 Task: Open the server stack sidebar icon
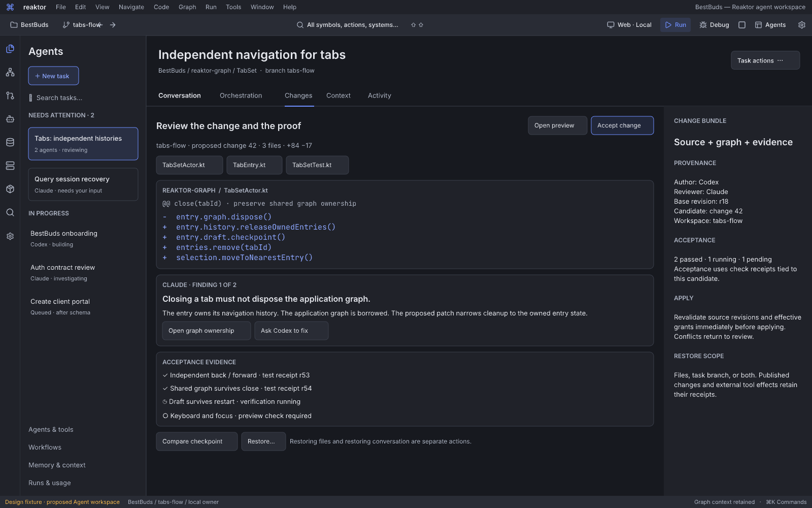10,166
